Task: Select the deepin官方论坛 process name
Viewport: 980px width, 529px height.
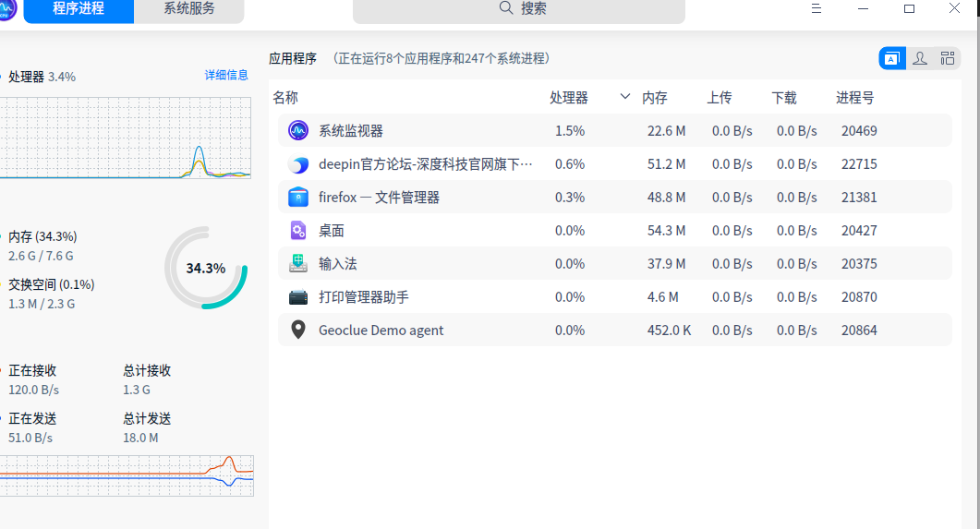Action: (x=426, y=164)
